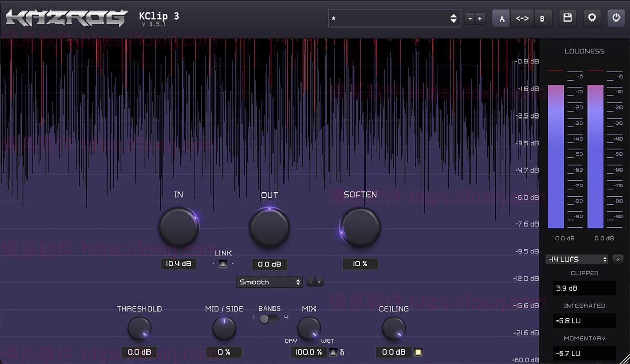
Task: Click the arrow icon right of LUFS selector
Action: tap(617, 259)
